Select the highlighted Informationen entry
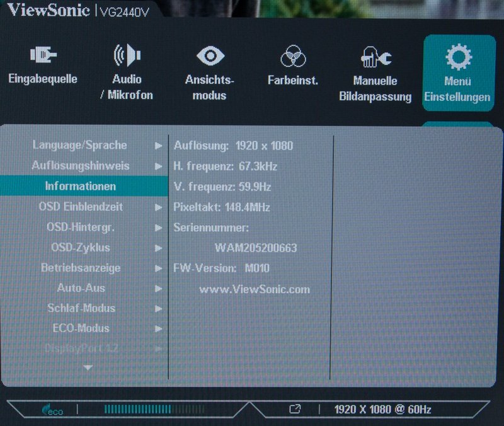The height and width of the screenshot is (426, 504). click(84, 186)
